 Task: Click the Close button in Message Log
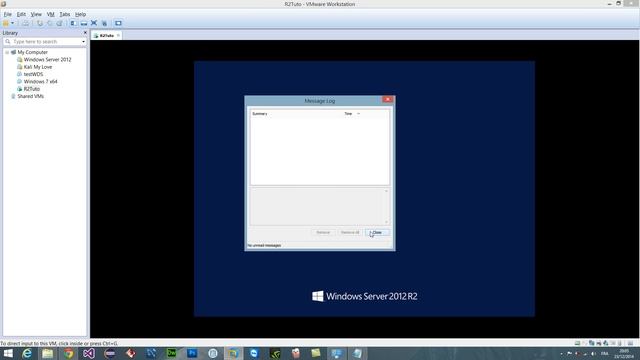click(377, 232)
